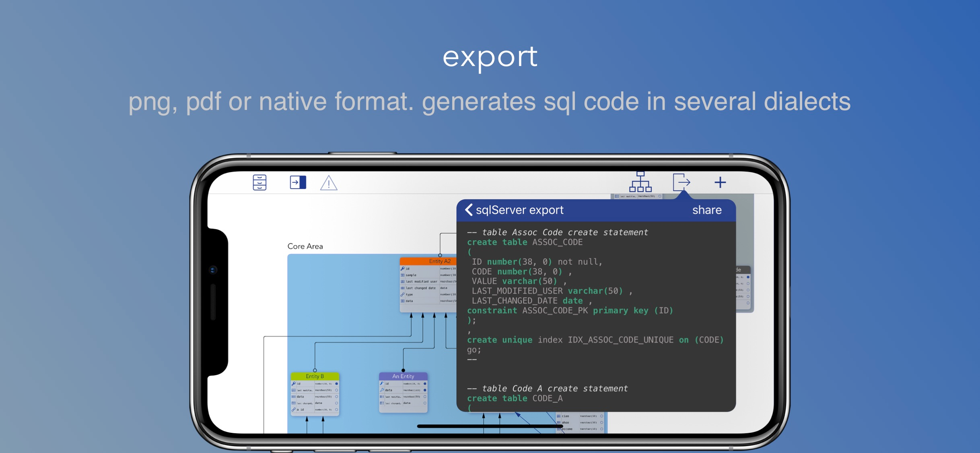The width and height of the screenshot is (980, 453).
Task: Click the create table ASSOC_CODE line
Action: point(525,242)
